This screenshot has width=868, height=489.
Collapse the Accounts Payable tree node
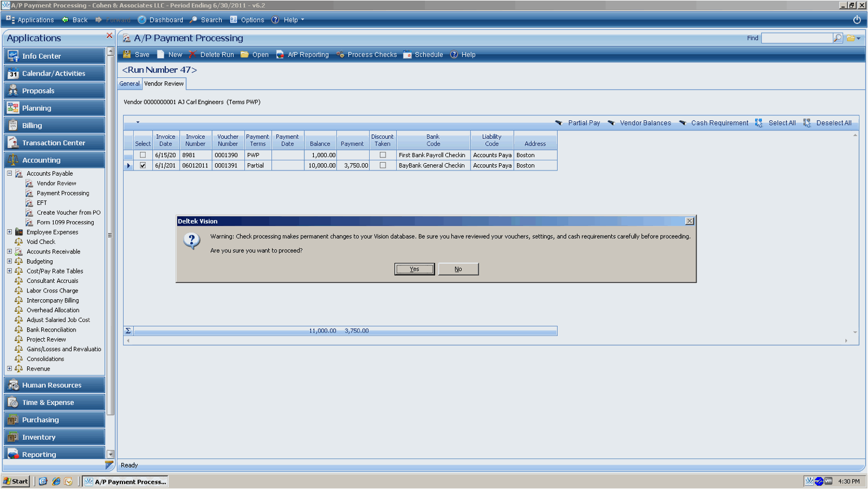10,173
